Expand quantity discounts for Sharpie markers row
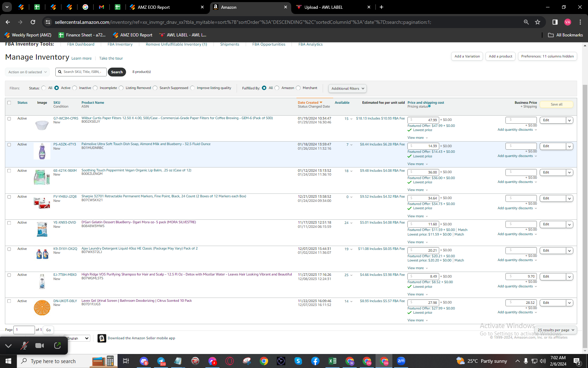Viewport: 588px width, 368px height. coord(517,208)
